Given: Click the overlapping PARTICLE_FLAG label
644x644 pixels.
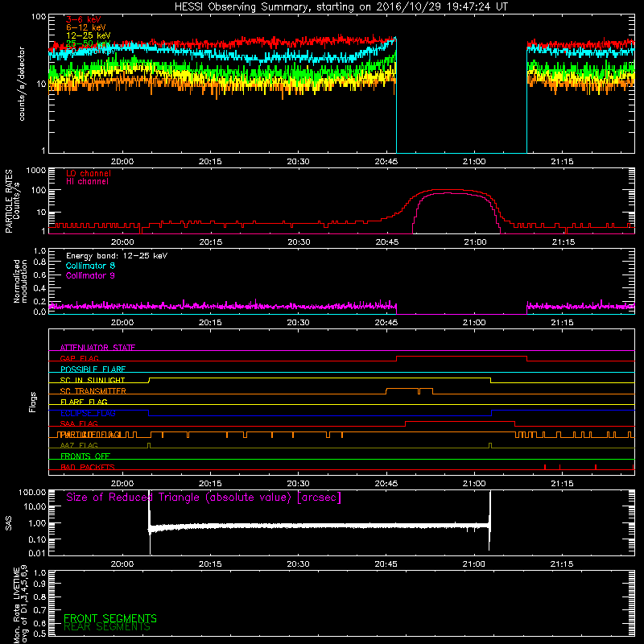Looking at the screenshot, I should (x=89, y=435).
